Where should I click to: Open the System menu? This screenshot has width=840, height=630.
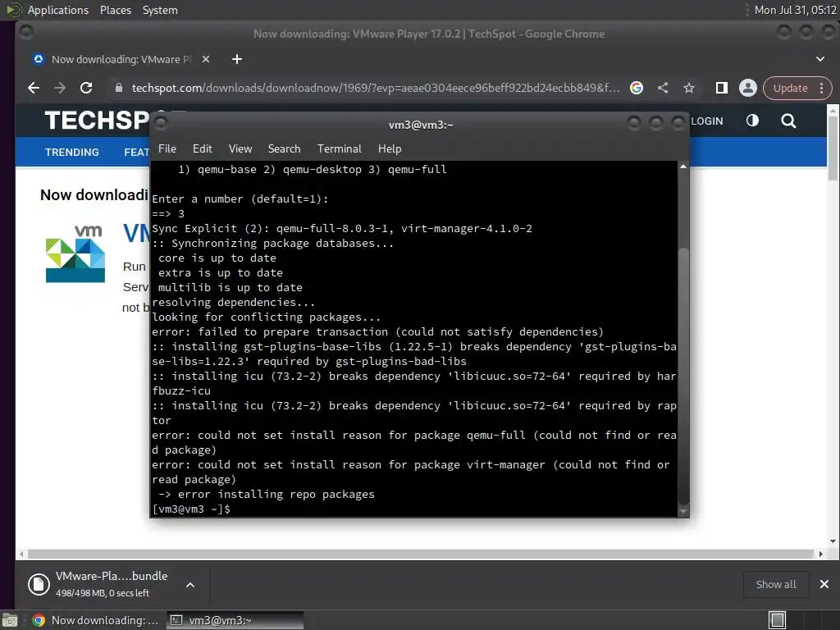(160, 10)
